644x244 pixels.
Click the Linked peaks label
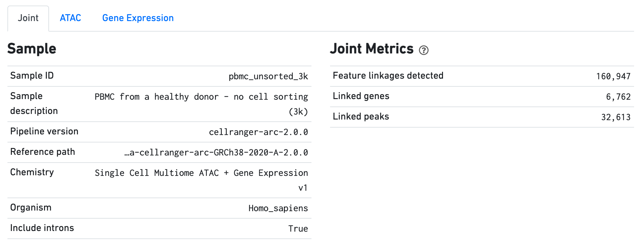(x=361, y=116)
